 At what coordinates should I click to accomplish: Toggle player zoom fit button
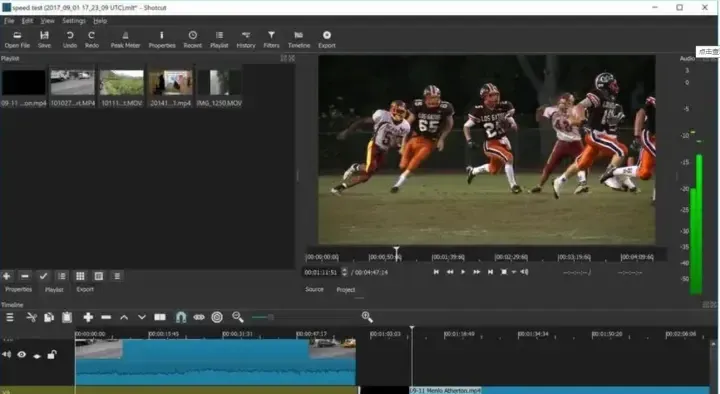504,272
